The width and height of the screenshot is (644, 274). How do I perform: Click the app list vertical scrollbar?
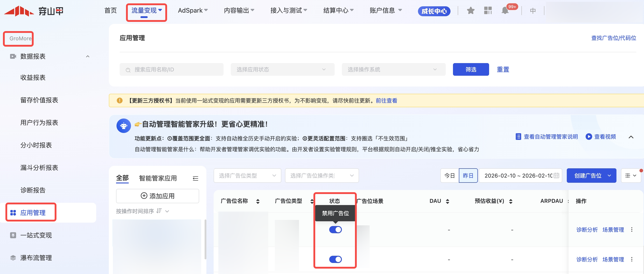[x=205, y=240]
